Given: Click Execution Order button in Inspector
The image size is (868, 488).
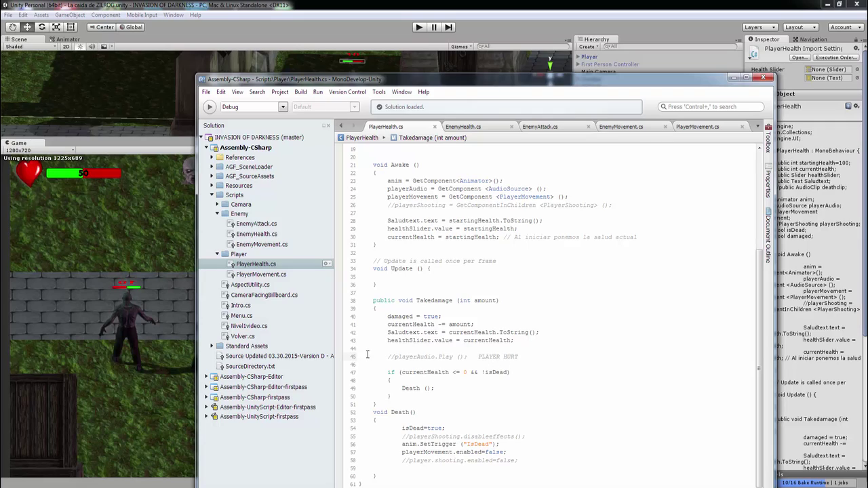Looking at the screenshot, I should [x=837, y=58].
